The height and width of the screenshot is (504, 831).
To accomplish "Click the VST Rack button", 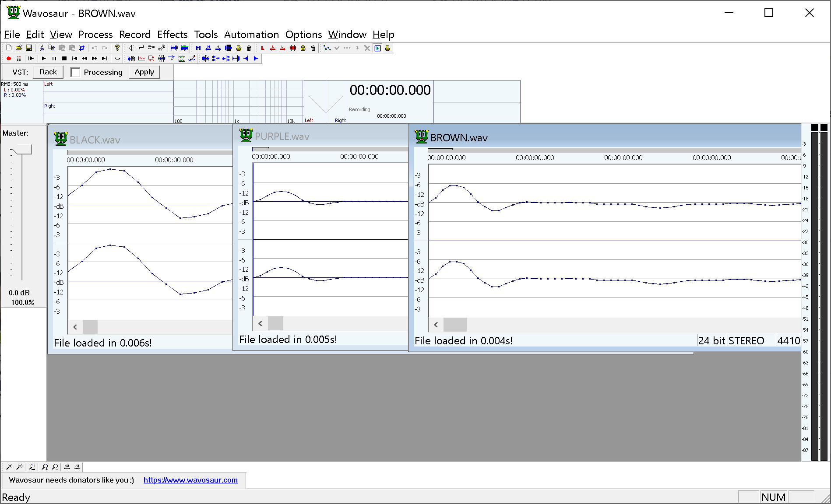I will tap(48, 72).
